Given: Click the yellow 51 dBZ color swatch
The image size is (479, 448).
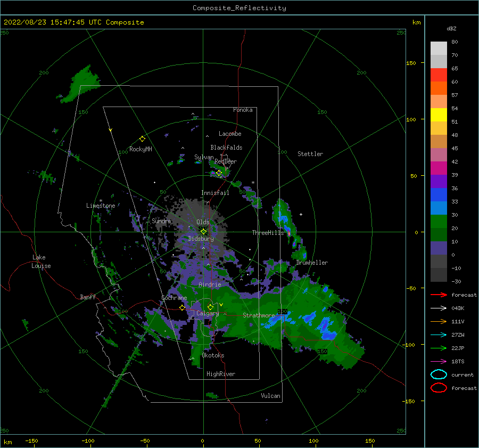Looking at the screenshot, I should point(439,115).
